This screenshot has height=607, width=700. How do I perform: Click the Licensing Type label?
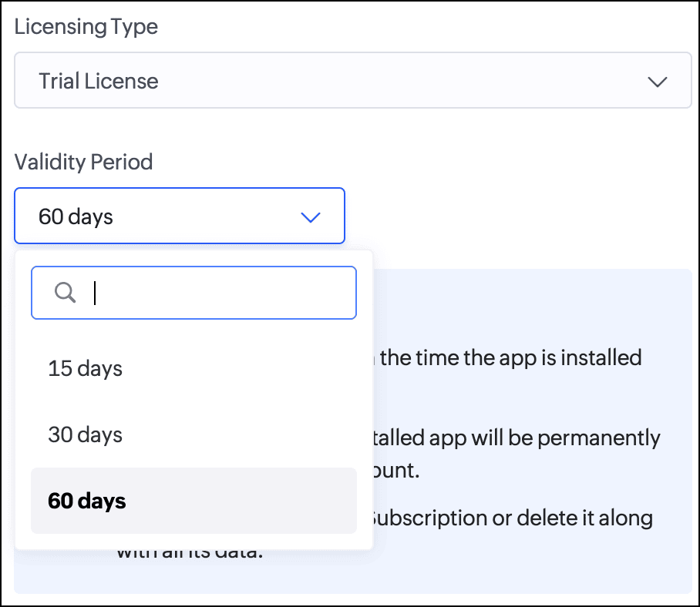coord(86,26)
